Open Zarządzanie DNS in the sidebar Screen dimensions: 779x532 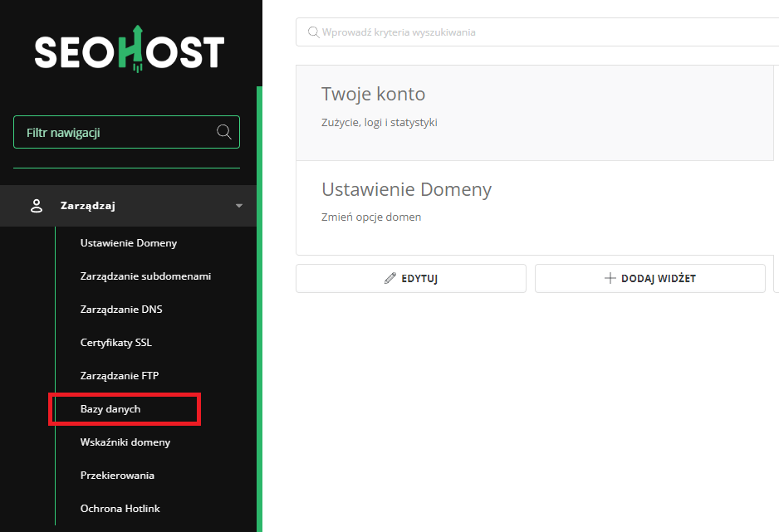point(121,310)
